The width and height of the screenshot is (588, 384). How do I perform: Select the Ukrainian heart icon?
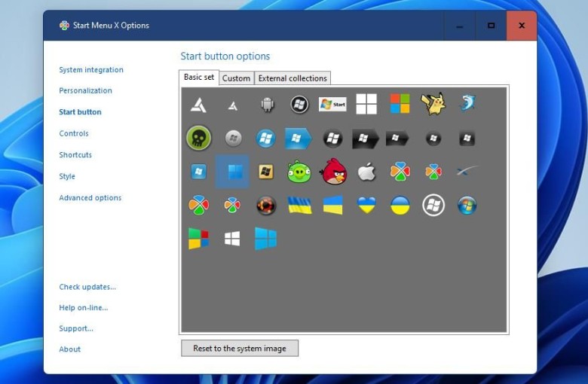366,206
